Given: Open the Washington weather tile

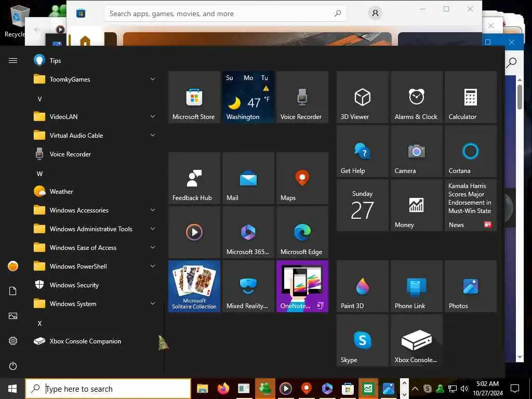Looking at the screenshot, I should pos(248,97).
